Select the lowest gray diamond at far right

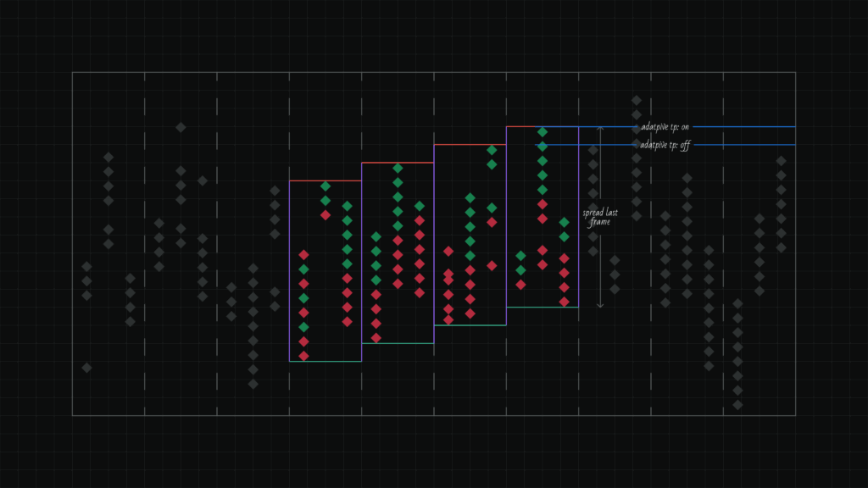tap(737, 405)
